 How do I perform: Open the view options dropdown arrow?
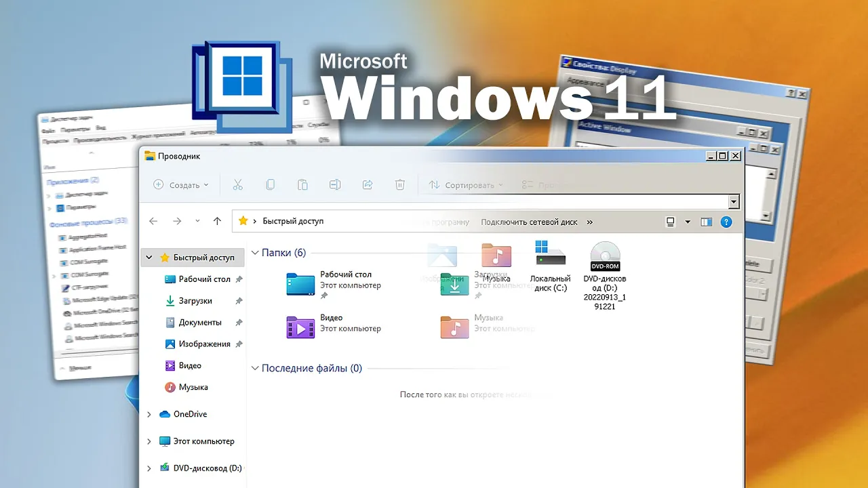tap(688, 222)
